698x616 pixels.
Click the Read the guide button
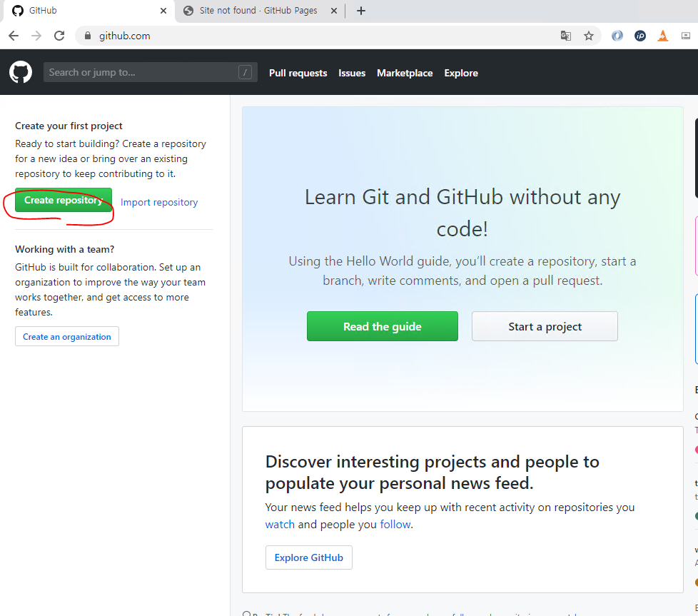pyautogui.click(x=383, y=326)
